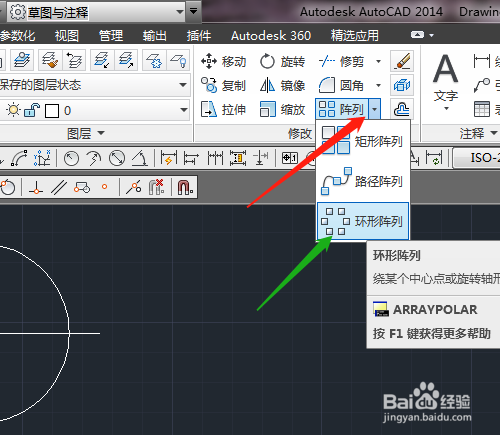Viewport: 500px width, 435px height.
Task: Click the Layer Freeze snowflake icon
Action: point(154,60)
